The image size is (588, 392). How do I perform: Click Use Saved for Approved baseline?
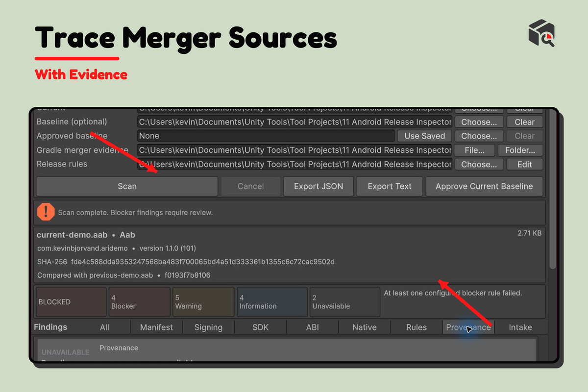click(425, 136)
